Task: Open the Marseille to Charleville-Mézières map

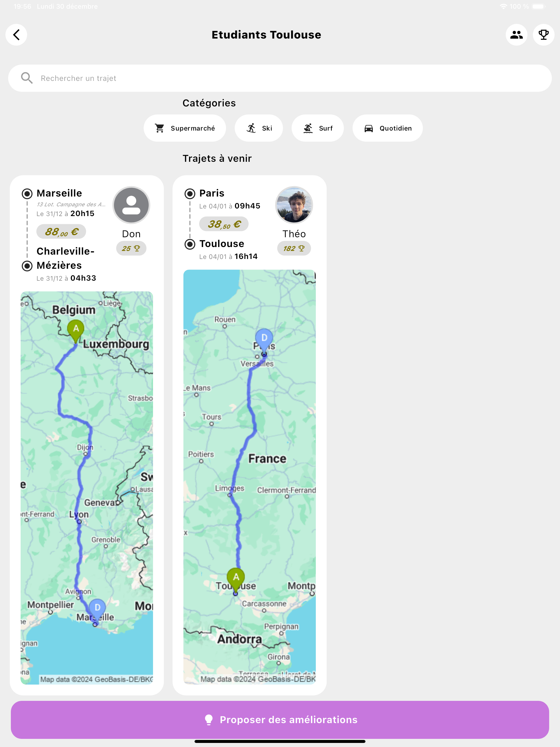Action: point(87,488)
